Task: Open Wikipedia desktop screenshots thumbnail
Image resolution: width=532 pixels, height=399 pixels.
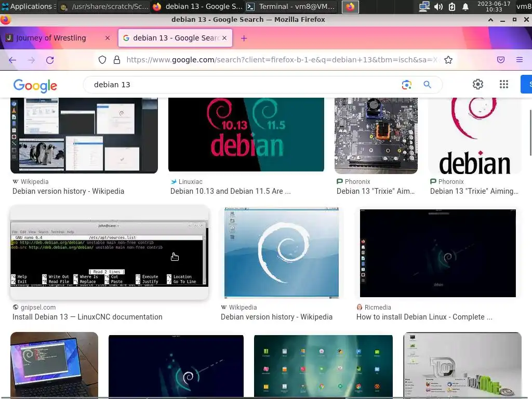Action: (x=84, y=136)
